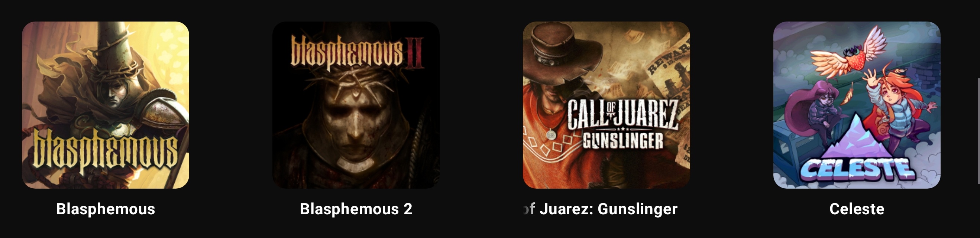Click the "Celeste" title label
The height and width of the screenshot is (238, 980).
[857, 209]
